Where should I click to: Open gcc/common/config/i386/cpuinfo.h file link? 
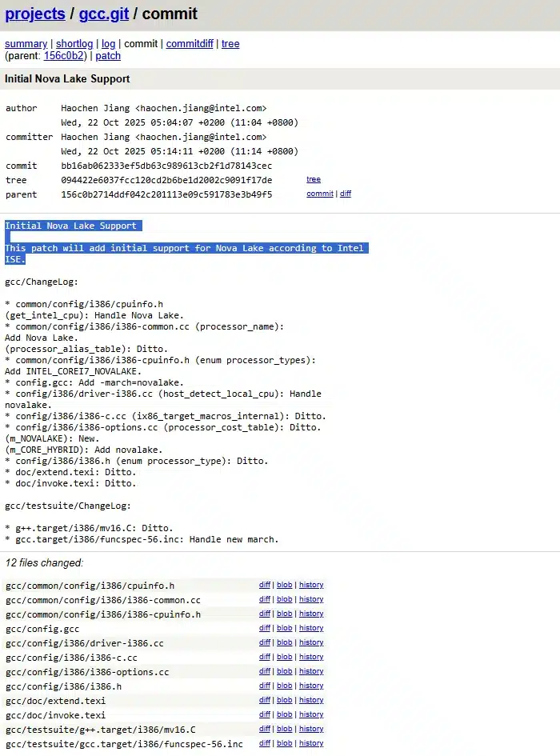tap(90, 586)
